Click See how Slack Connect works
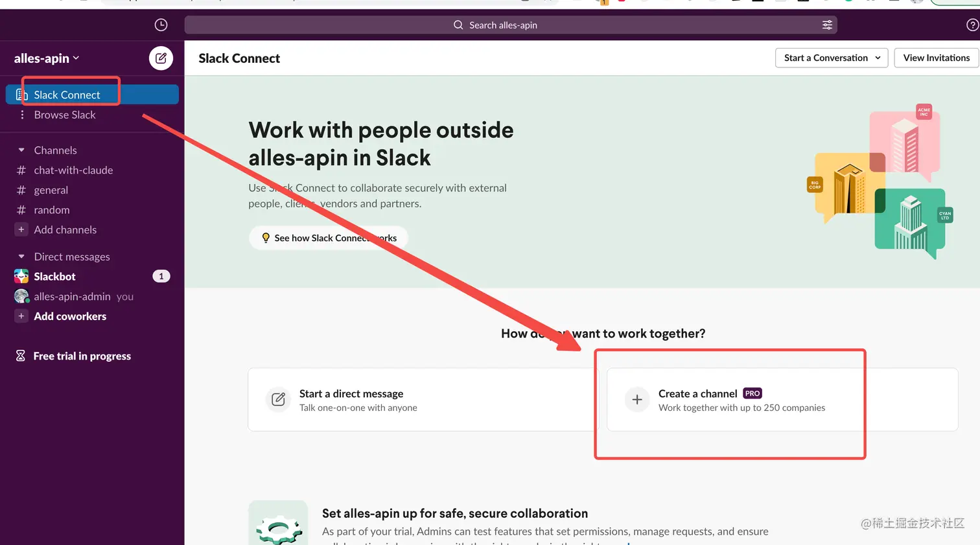The width and height of the screenshot is (980, 545). [x=329, y=238]
